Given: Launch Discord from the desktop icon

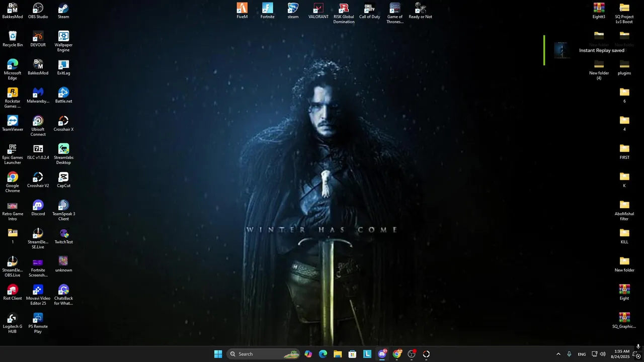Looking at the screenshot, I should 38,208.
